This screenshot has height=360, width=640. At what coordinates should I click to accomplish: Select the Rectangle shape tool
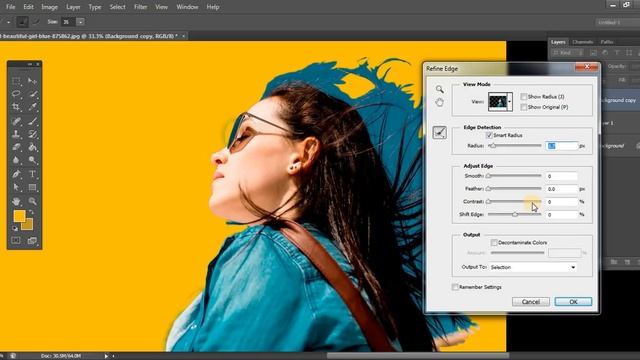[x=32, y=187]
